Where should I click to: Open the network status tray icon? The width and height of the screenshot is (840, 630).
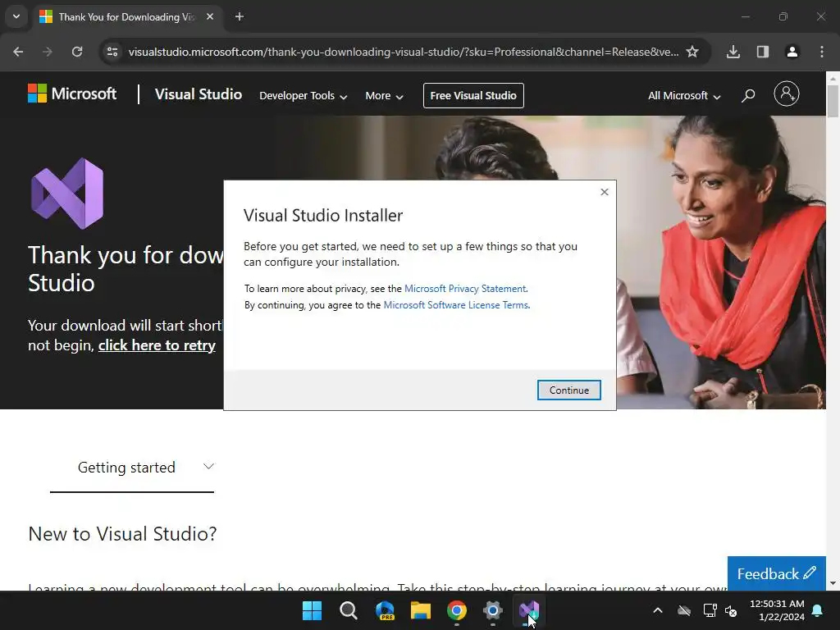710,610
